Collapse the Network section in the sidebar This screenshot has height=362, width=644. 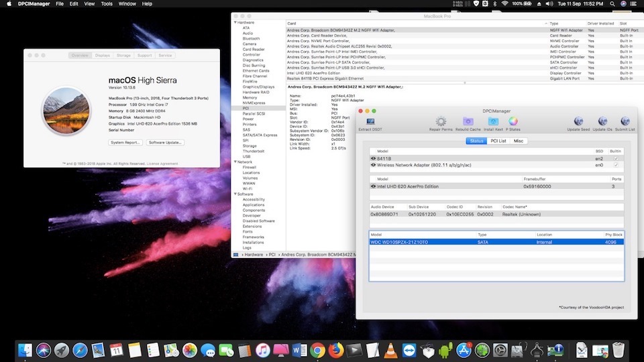coord(235,162)
